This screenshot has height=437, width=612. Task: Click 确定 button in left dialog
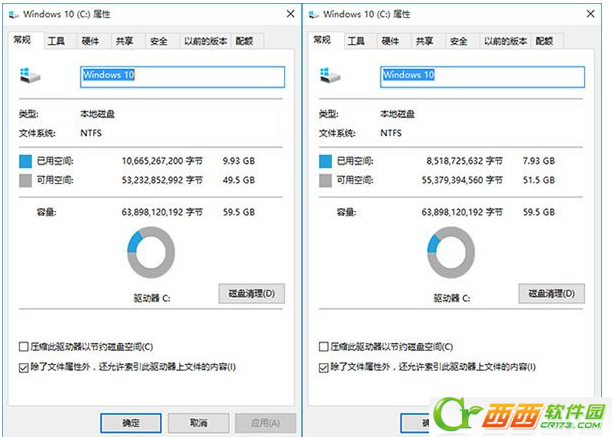[x=131, y=423]
